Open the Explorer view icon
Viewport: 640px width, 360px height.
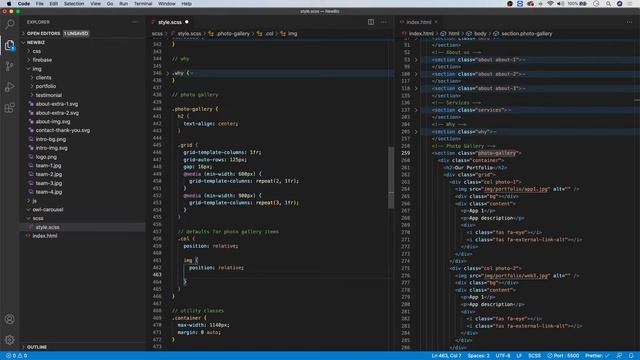tap(9, 45)
